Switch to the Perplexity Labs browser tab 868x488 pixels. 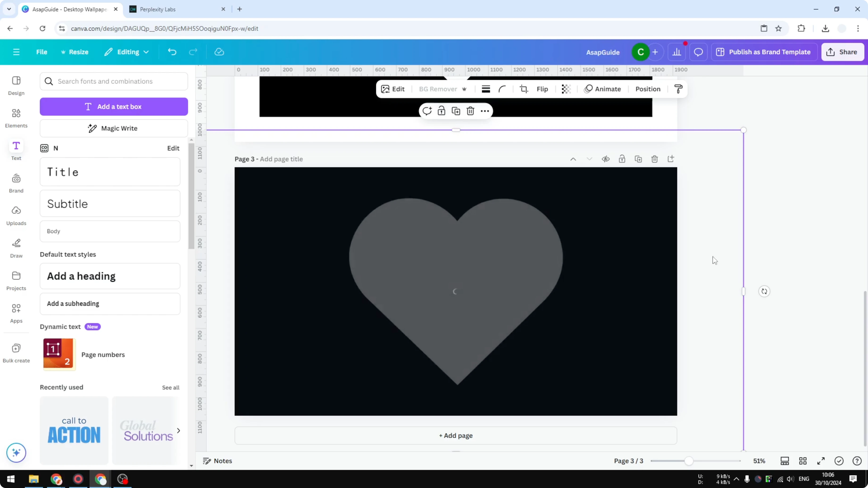coord(158,9)
